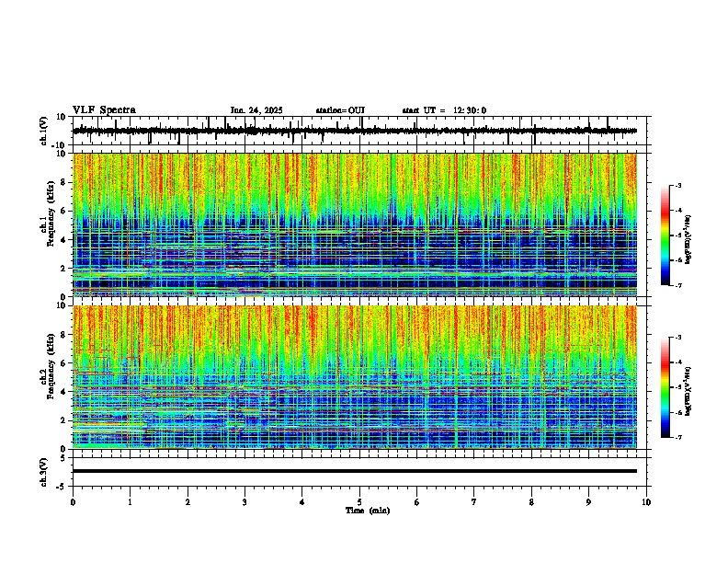Click time axis tick label 3

coord(245,502)
